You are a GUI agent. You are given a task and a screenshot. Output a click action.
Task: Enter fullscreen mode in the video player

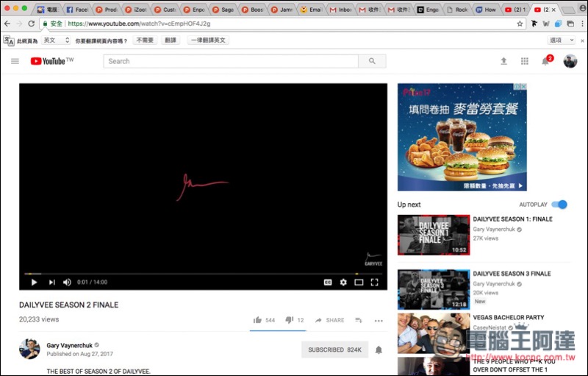pos(374,282)
